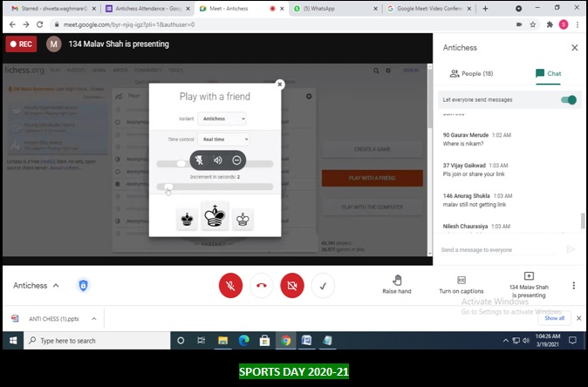The width and height of the screenshot is (588, 387).
Task: Raise hand in the meeting
Action: pos(397,284)
